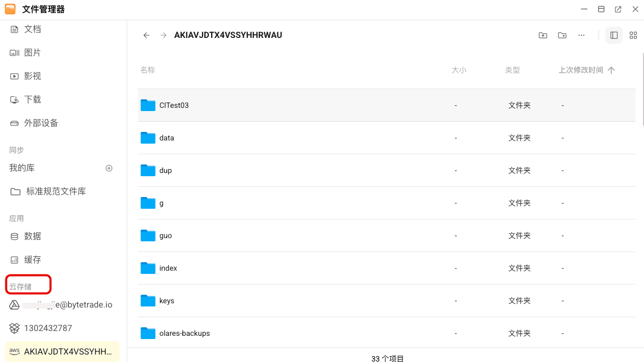Image resolution: width=644 pixels, height=362 pixels.
Task: Click the upload folder icon
Action: coord(542,35)
